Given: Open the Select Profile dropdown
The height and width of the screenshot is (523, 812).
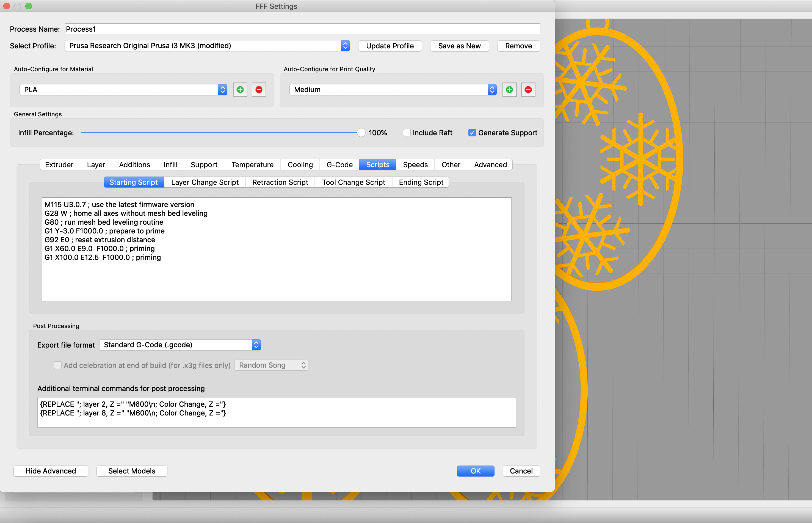Looking at the screenshot, I should click(x=207, y=46).
